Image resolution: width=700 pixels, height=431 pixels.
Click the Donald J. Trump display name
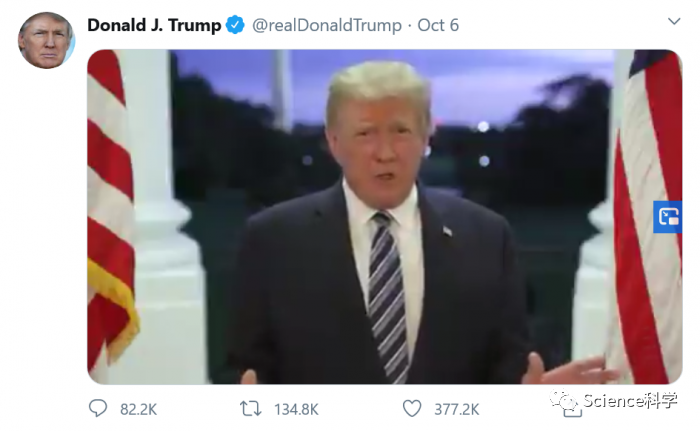tap(154, 25)
